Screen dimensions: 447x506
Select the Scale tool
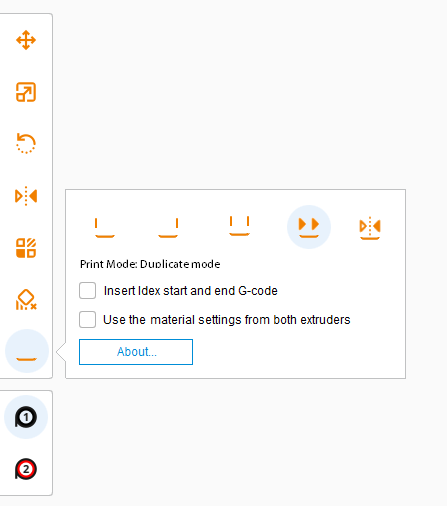coord(26,92)
